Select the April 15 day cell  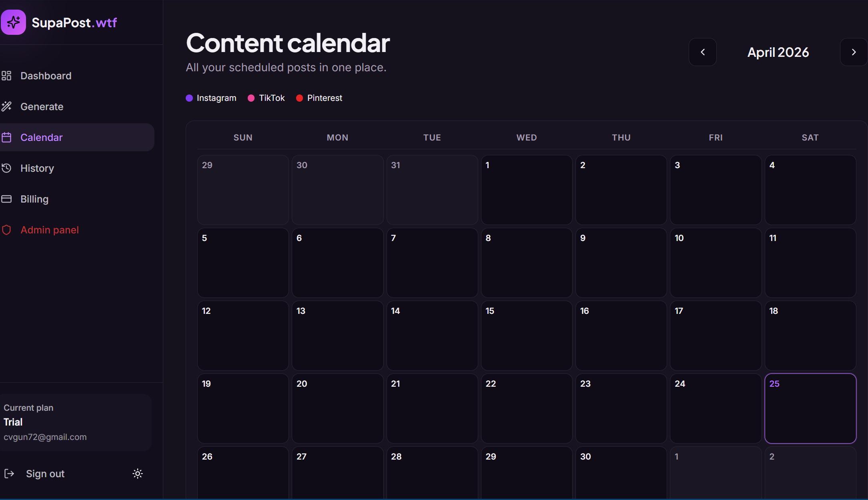[527, 335]
